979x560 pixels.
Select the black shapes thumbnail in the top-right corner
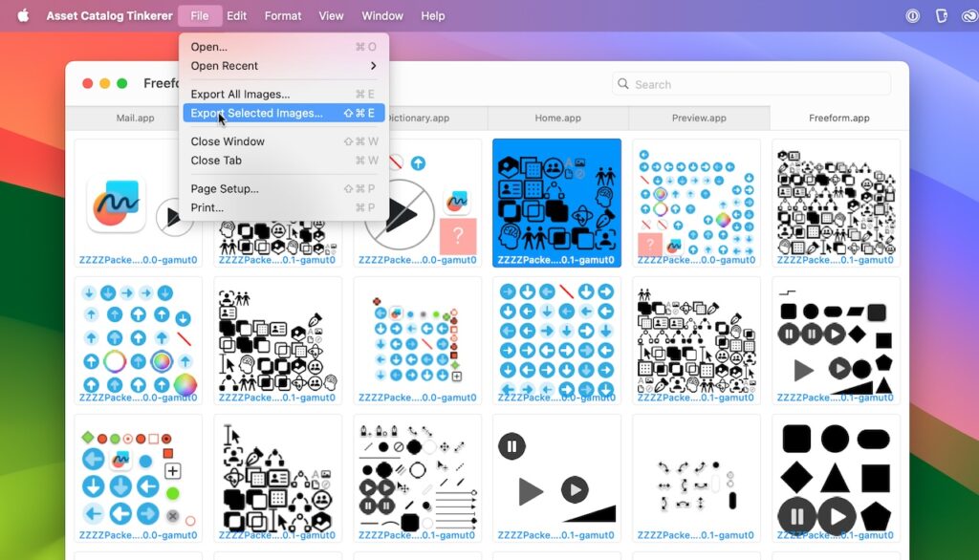tap(836, 202)
